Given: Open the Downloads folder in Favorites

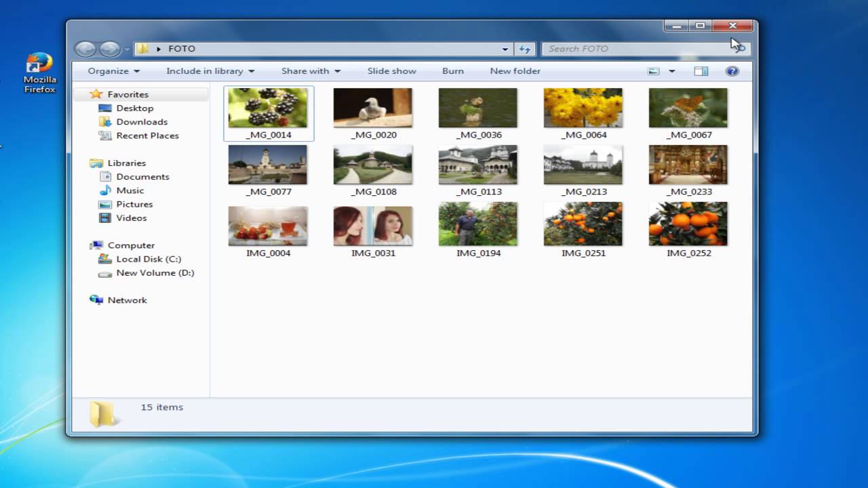Looking at the screenshot, I should point(142,122).
